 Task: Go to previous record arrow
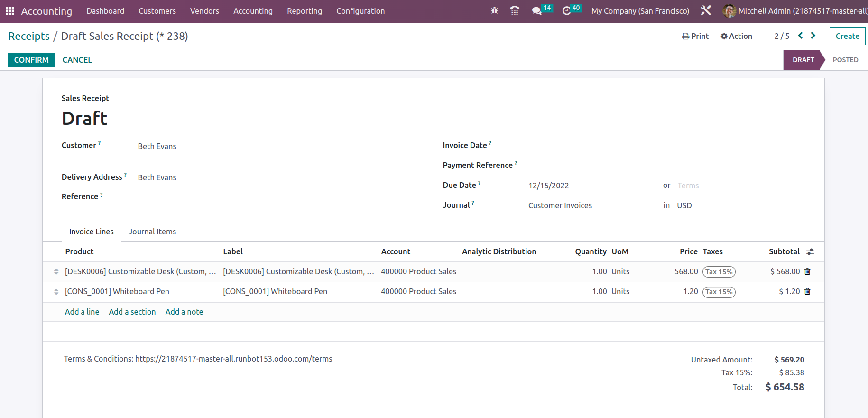coord(800,36)
